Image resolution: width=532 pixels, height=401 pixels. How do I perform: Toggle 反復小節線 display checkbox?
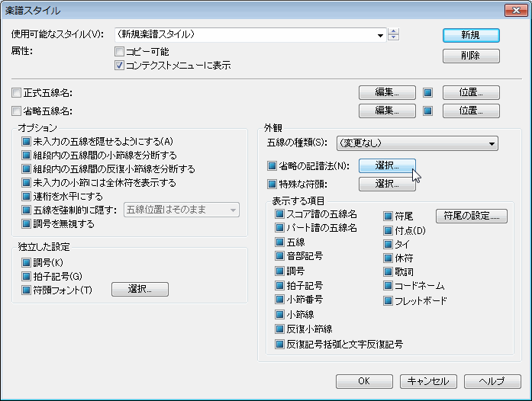tap(279, 329)
